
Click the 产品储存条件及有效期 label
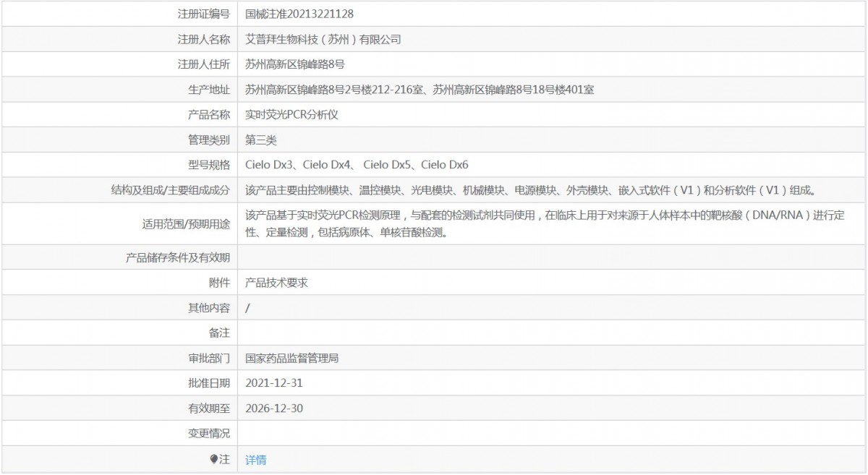tap(178, 257)
